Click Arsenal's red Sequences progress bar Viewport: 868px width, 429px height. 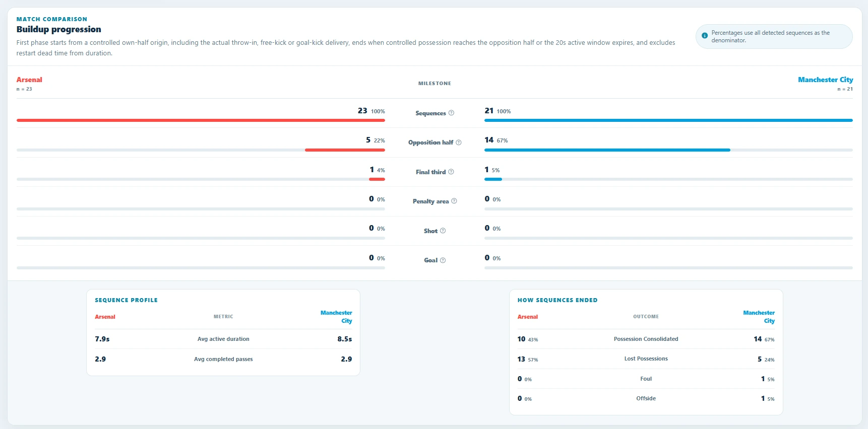coord(201,120)
